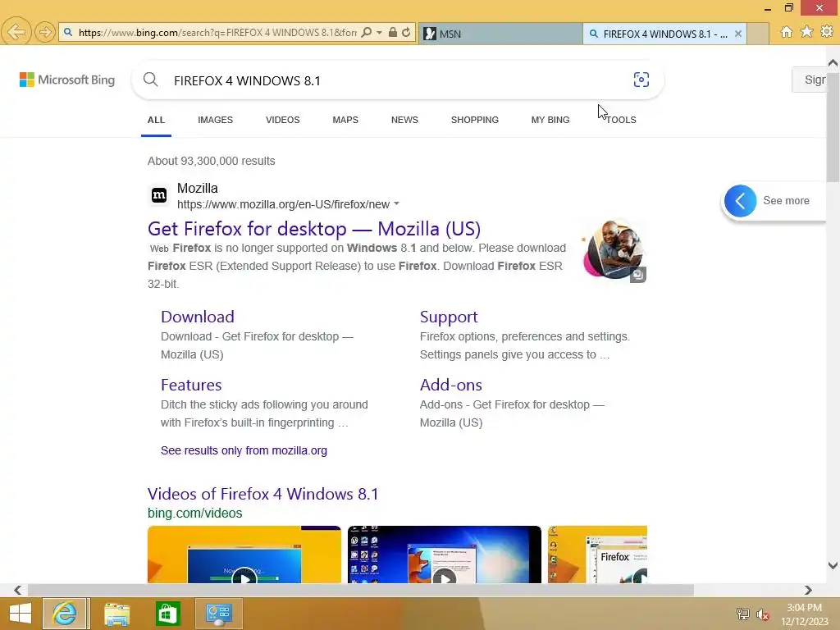Switch to the IMAGES tab
Screen dimensions: 840x630
point(216,120)
